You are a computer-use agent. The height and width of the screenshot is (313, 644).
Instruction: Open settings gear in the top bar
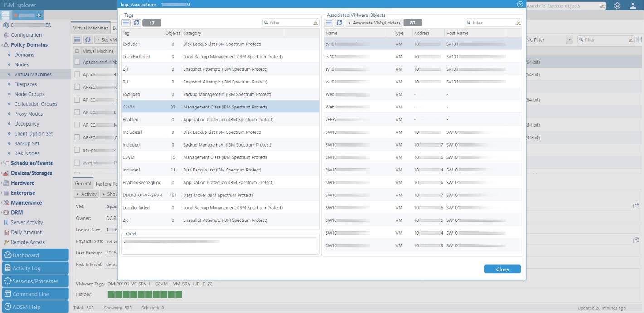[x=617, y=6]
